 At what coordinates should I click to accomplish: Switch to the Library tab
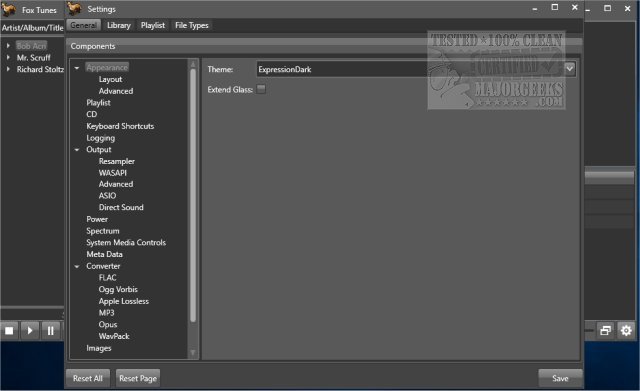click(119, 25)
